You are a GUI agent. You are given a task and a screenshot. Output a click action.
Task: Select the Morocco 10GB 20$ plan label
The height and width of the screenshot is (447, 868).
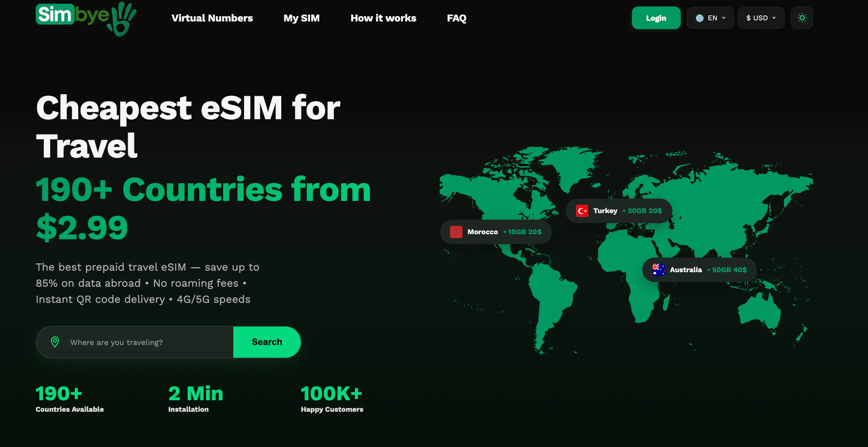496,232
